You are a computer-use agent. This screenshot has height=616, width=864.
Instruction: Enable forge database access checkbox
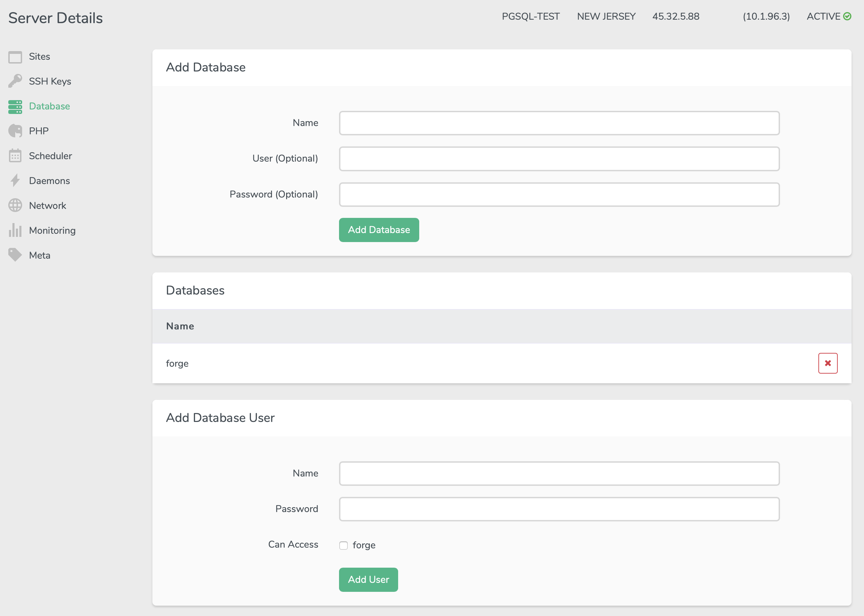pyautogui.click(x=344, y=545)
